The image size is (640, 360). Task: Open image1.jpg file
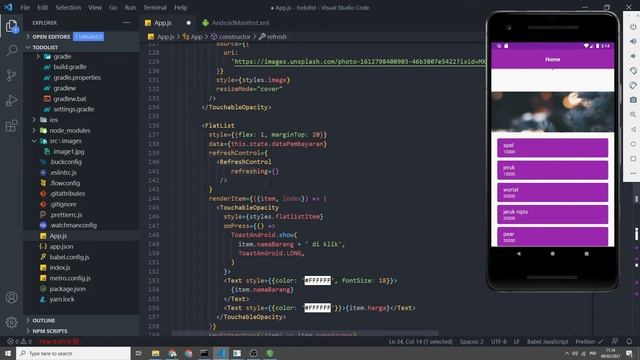coord(69,151)
